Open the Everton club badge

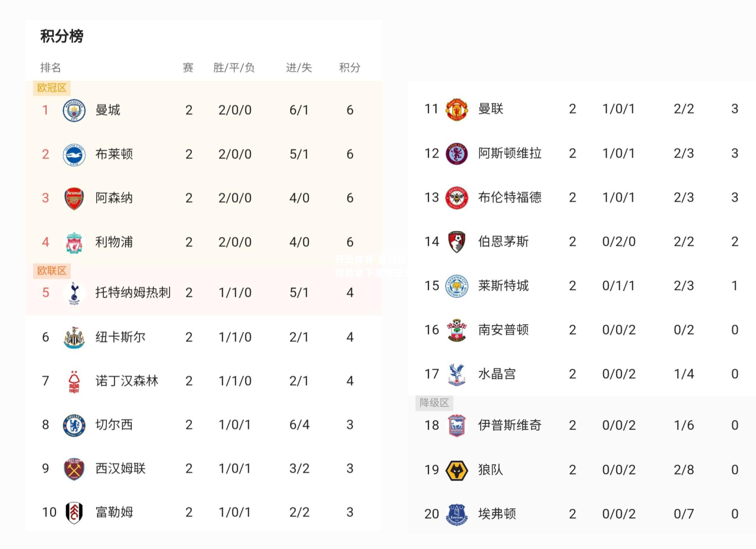pyautogui.click(x=457, y=514)
